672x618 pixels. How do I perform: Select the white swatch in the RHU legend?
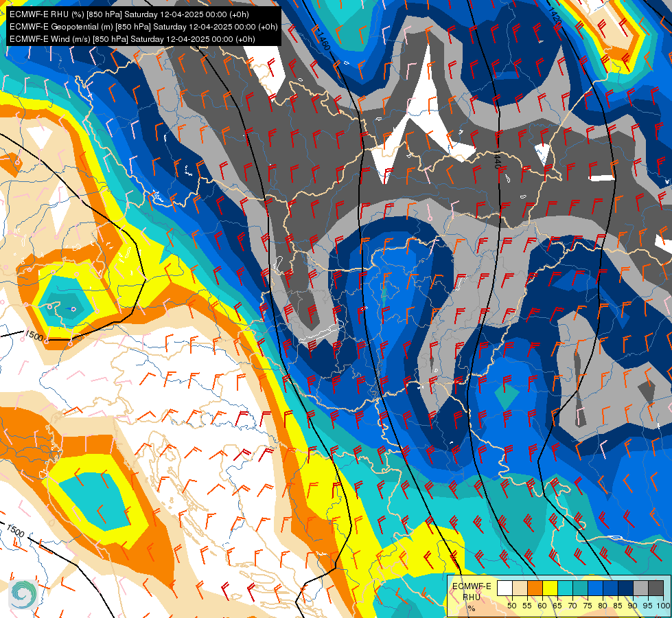[x=505, y=588]
